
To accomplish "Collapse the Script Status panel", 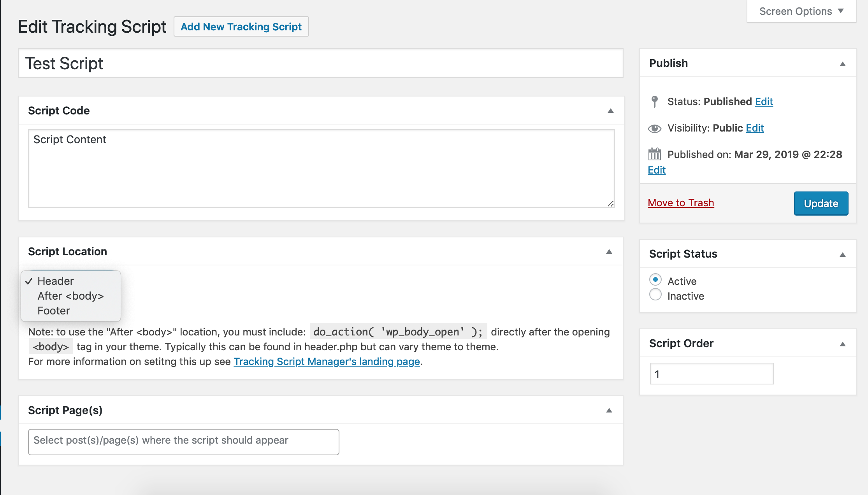I will [843, 255].
